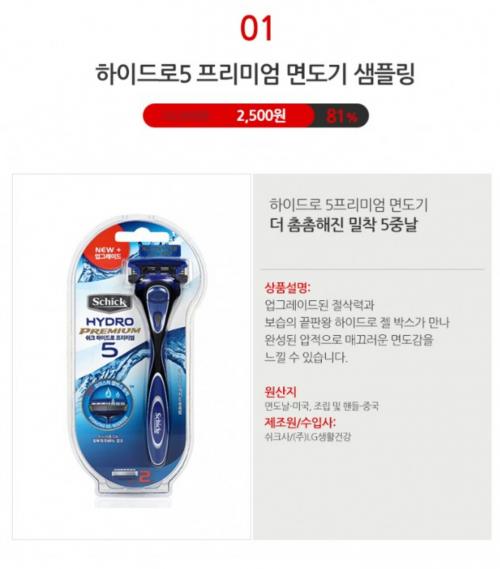The width and height of the screenshot is (500, 569).
Task: Click the NEW + 업그레이드 red badge
Action: (x=107, y=253)
